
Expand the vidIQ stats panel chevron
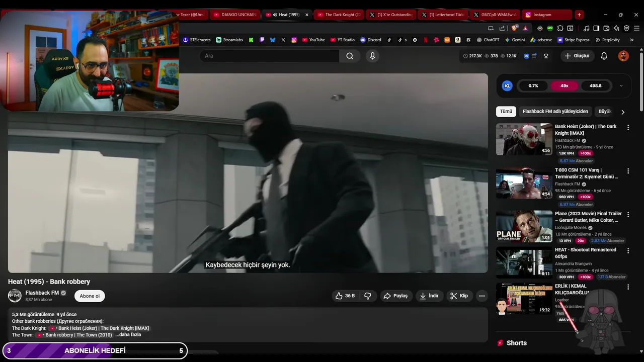pos(621,86)
